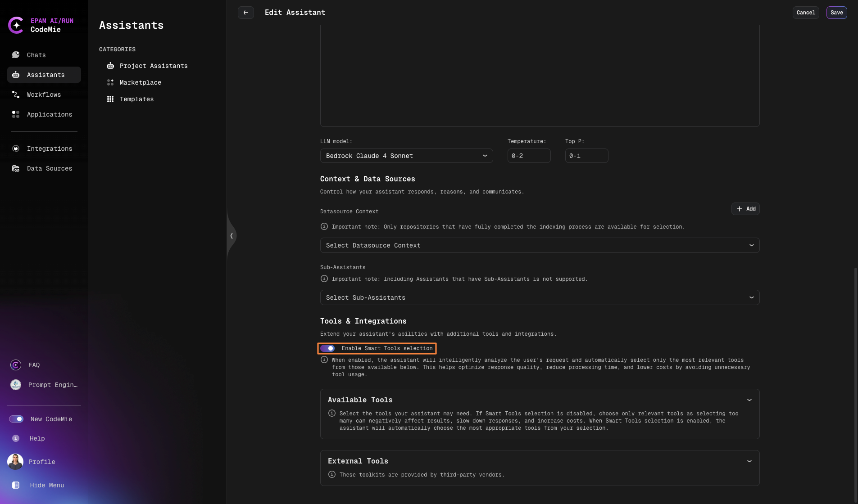Click the Temperature input field

529,156
